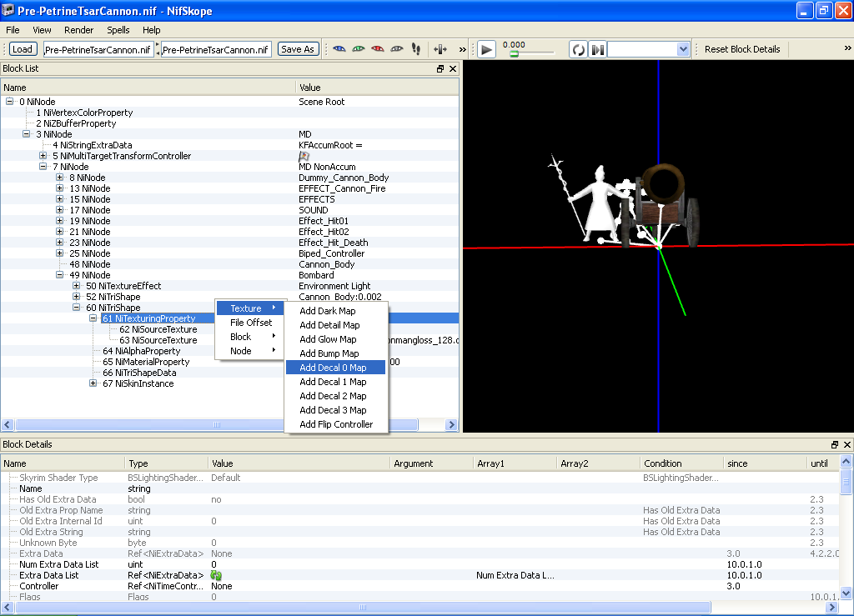
Task: Click the animation time slider handle
Action: pyautogui.click(x=514, y=54)
